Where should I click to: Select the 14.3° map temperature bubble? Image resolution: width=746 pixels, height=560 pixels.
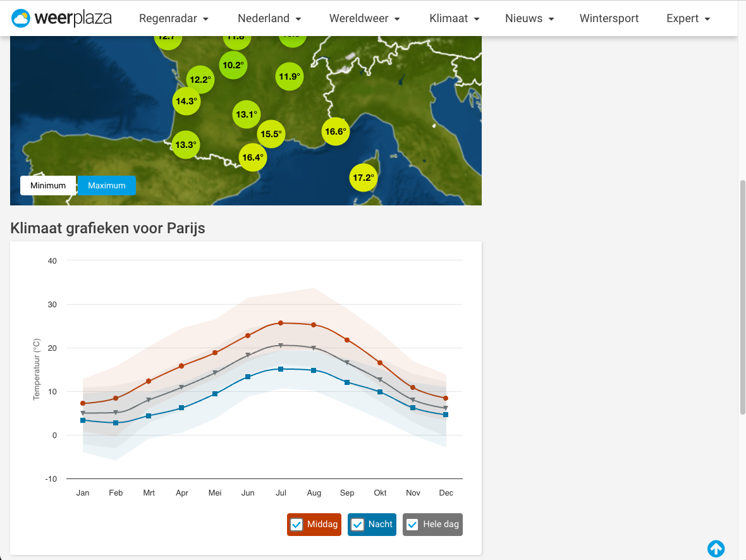[x=186, y=101]
